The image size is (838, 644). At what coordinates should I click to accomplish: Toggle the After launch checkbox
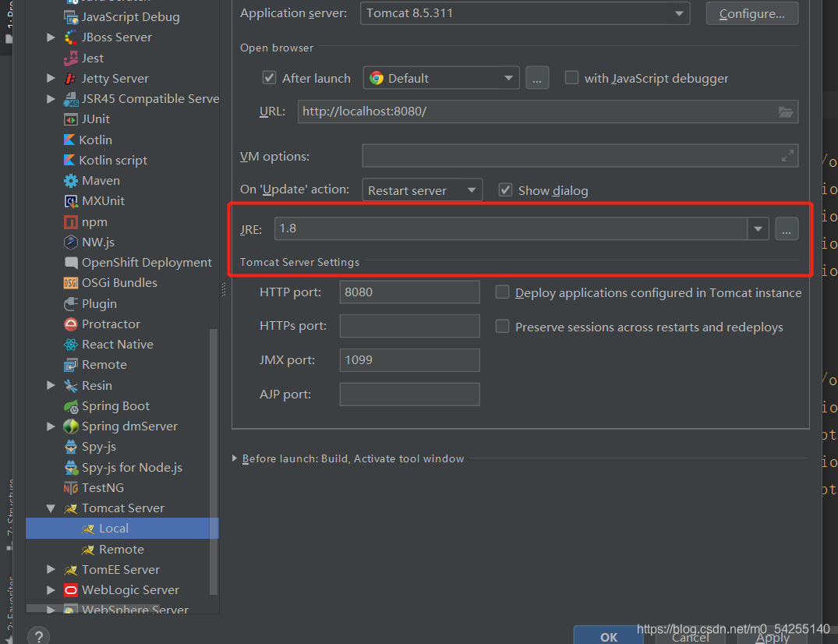tap(269, 78)
